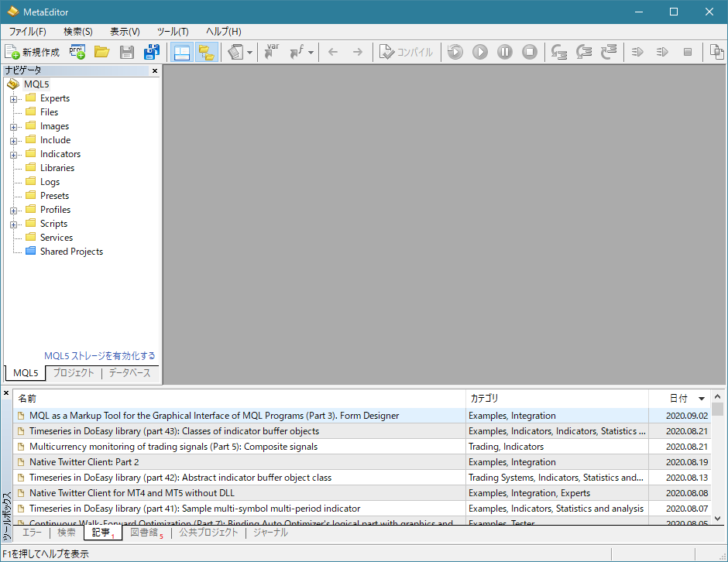Close the ナビゲータ navigator panel

(154, 70)
